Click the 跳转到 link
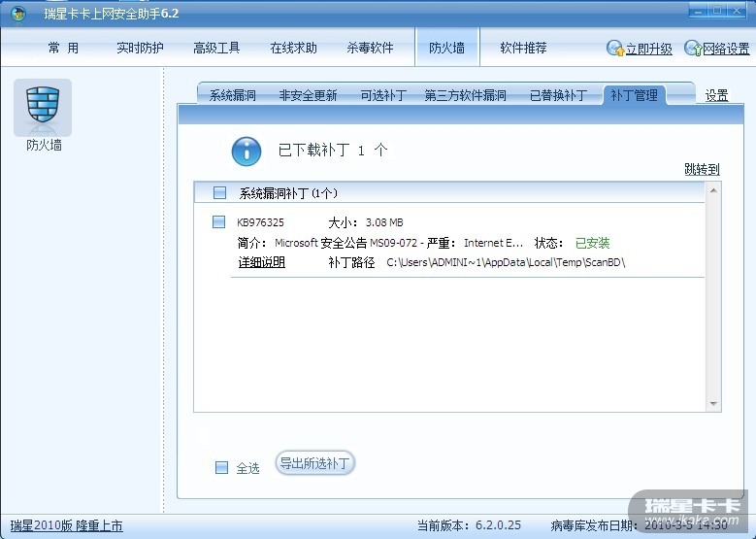 pos(702,169)
